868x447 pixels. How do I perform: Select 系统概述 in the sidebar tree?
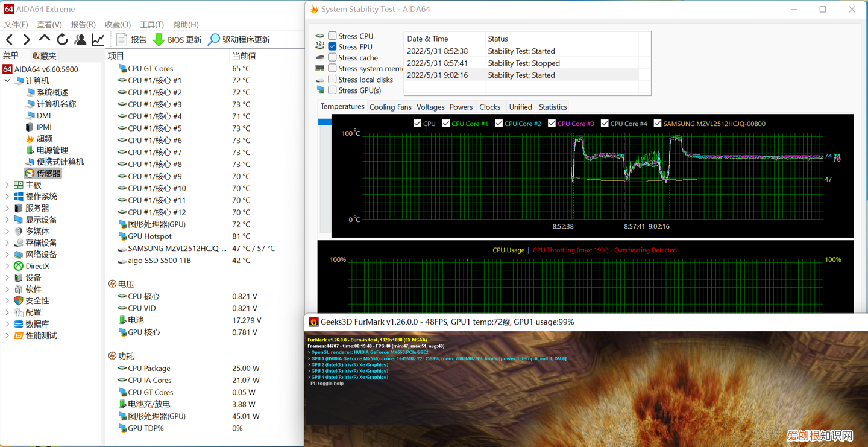[52, 92]
